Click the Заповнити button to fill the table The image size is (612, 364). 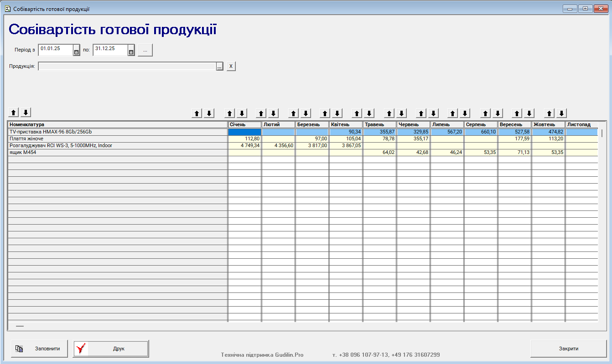pos(39,349)
